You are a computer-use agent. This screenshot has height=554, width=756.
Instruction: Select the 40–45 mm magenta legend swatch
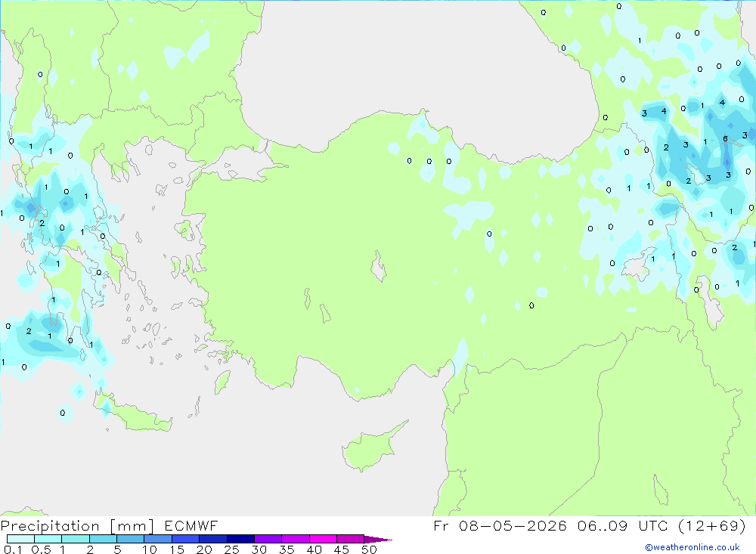coord(323,539)
